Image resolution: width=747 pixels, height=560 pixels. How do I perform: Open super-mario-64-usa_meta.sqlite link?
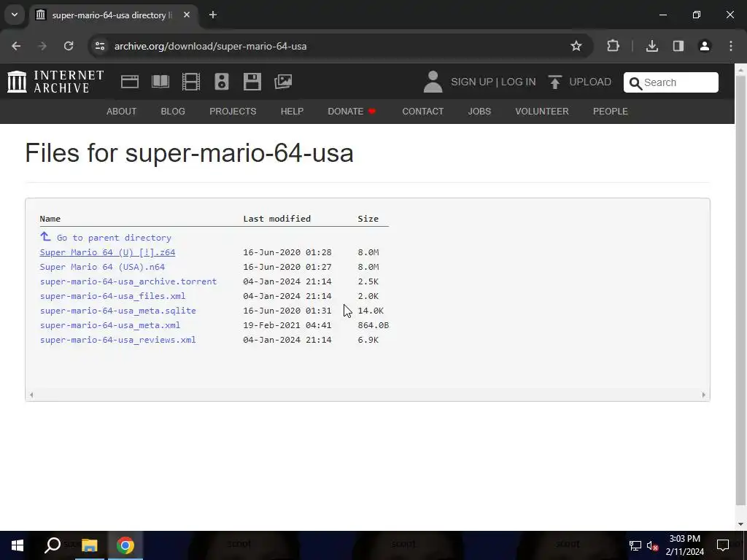coord(117,311)
